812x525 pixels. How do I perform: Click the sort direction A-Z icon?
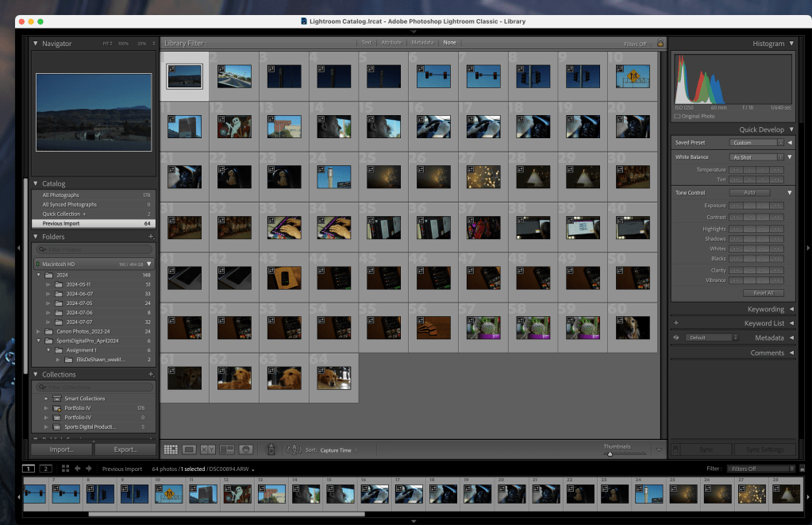pos(293,450)
